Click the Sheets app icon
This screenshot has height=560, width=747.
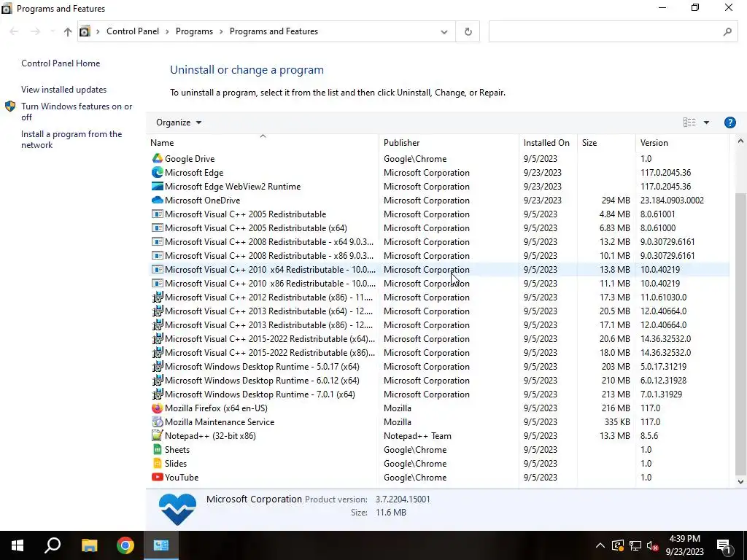pos(158,449)
